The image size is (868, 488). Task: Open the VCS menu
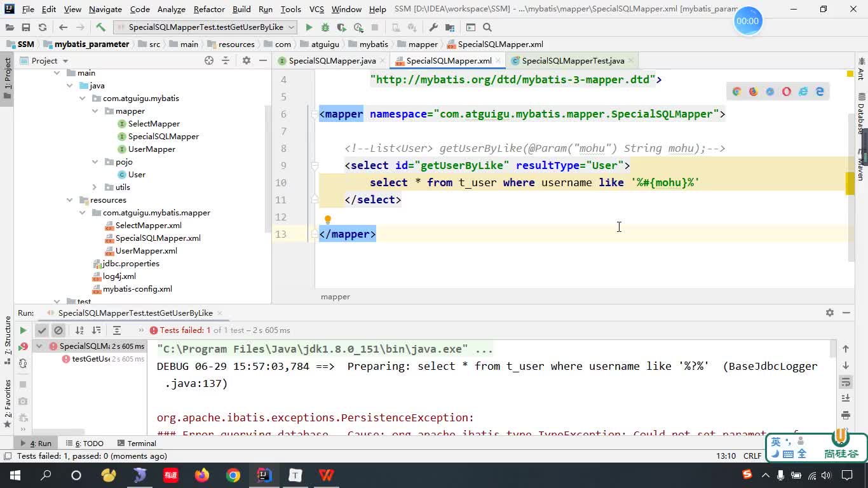[x=316, y=10]
